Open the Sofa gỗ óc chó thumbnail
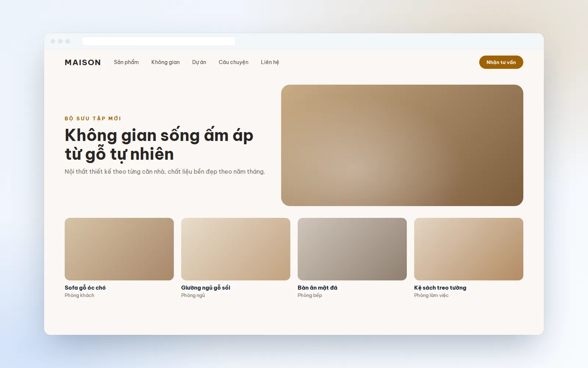This screenshot has height=368, width=588. [x=119, y=249]
